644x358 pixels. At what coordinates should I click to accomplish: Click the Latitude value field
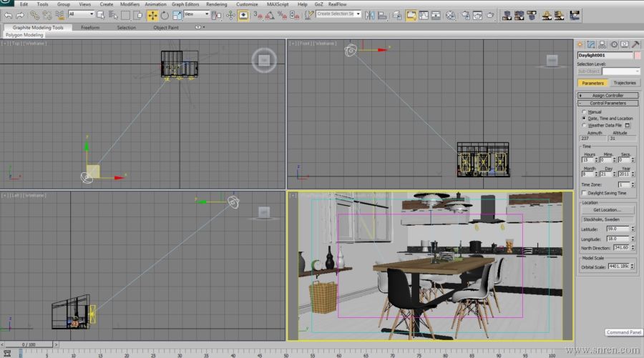618,229
